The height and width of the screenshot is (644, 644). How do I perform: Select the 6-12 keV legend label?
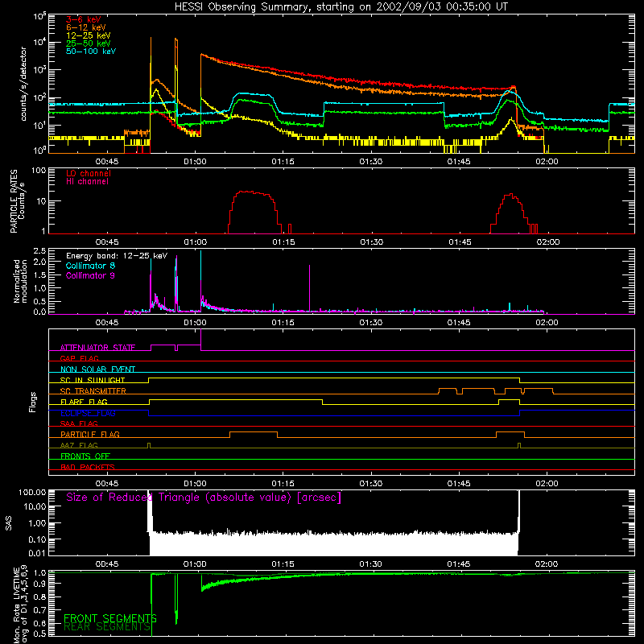pyautogui.click(x=86, y=27)
